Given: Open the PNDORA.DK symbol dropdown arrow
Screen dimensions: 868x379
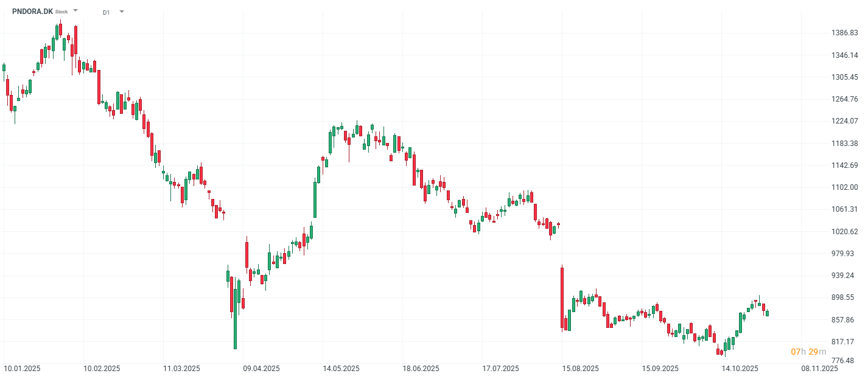Looking at the screenshot, I should (x=75, y=11).
